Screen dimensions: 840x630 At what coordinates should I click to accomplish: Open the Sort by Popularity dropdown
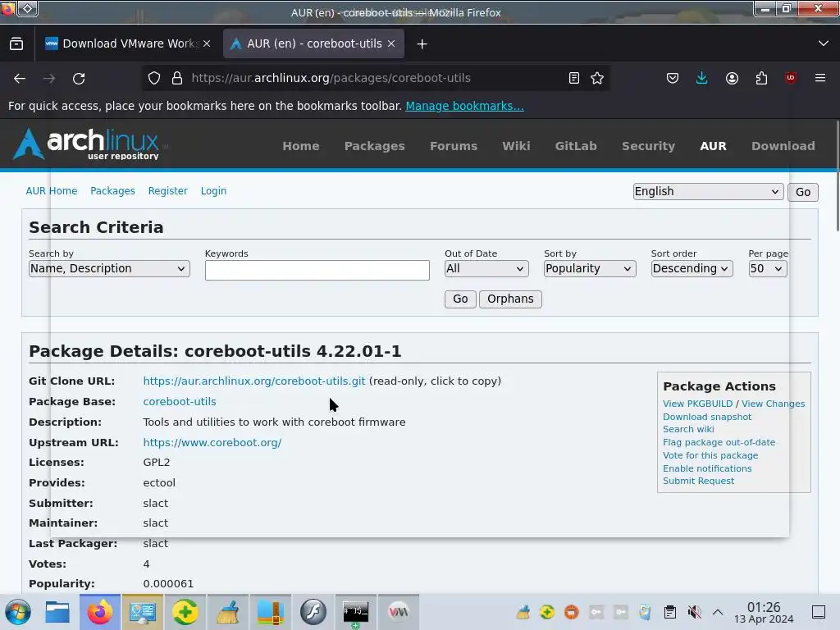coord(590,268)
